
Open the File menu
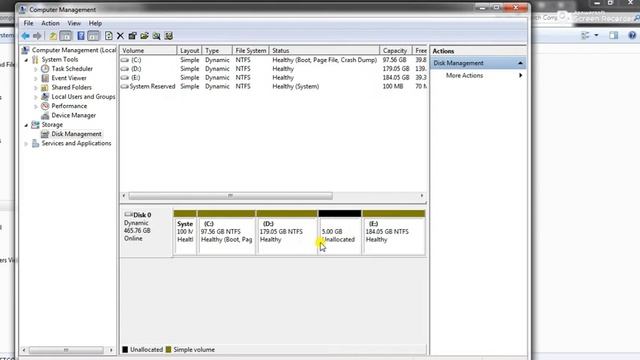click(x=28, y=23)
